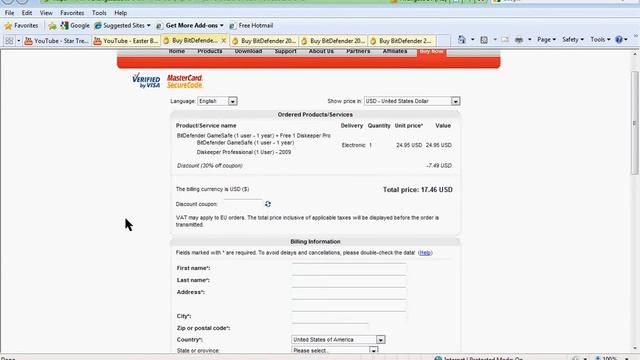
Task: Click the Partners nav item
Action: pyautogui.click(x=358, y=51)
